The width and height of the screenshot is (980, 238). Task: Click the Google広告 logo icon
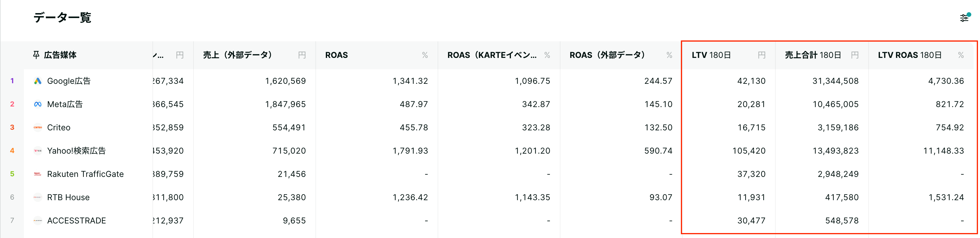38,81
